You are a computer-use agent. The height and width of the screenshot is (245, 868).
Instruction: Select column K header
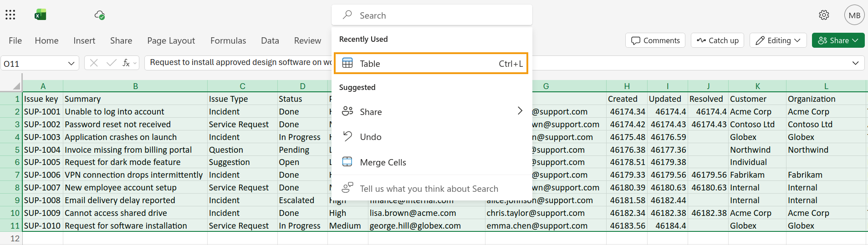pos(757,86)
